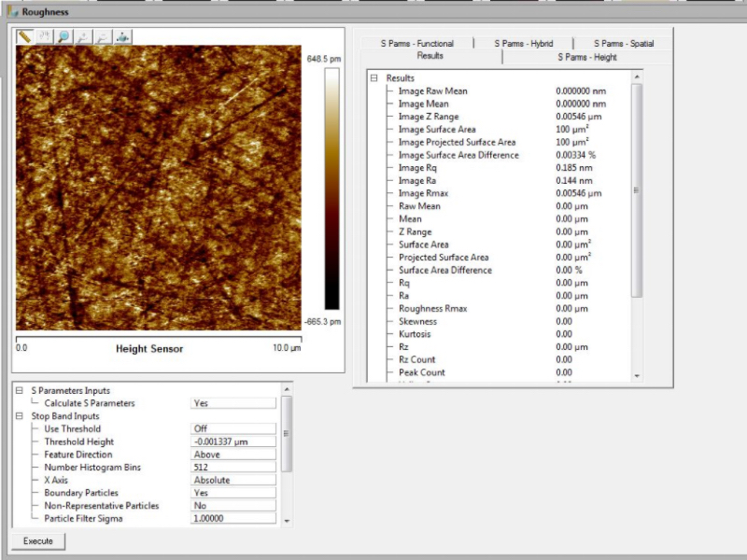Image resolution: width=747 pixels, height=560 pixels.
Task: Toggle Calculate S Parameters value
Action: [x=233, y=403]
